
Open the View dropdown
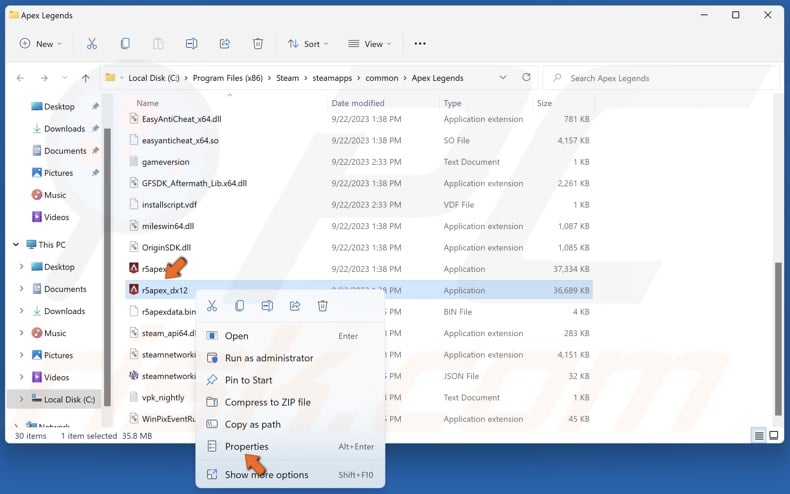[370, 44]
